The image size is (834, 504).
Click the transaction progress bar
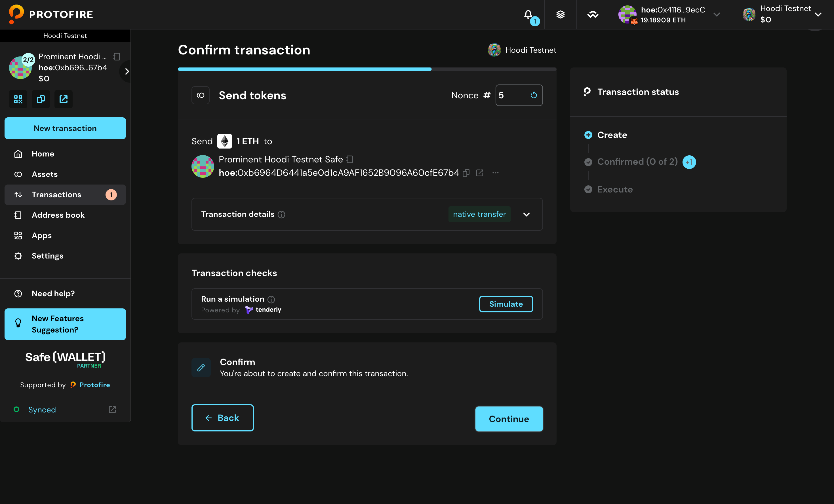click(x=367, y=69)
